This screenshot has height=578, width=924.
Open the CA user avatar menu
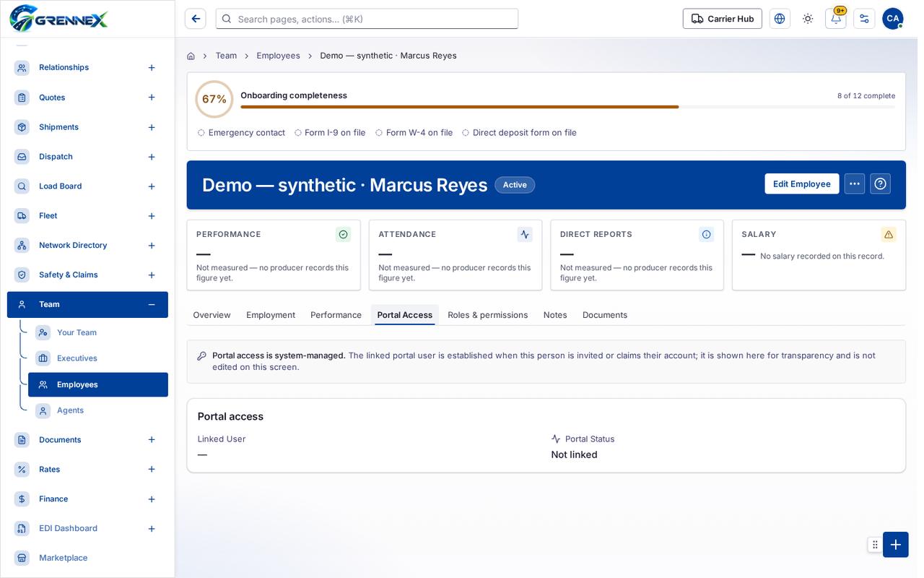[893, 19]
